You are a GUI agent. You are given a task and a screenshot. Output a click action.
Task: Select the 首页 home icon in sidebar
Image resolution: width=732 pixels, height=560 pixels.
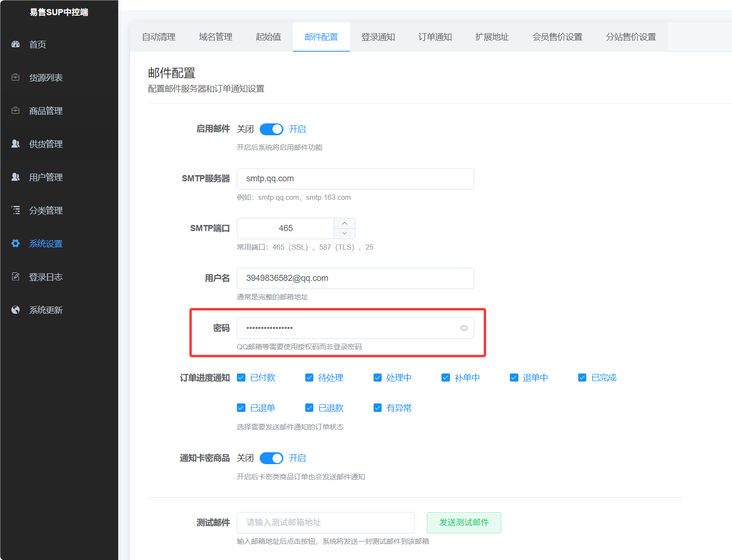click(16, 44)
